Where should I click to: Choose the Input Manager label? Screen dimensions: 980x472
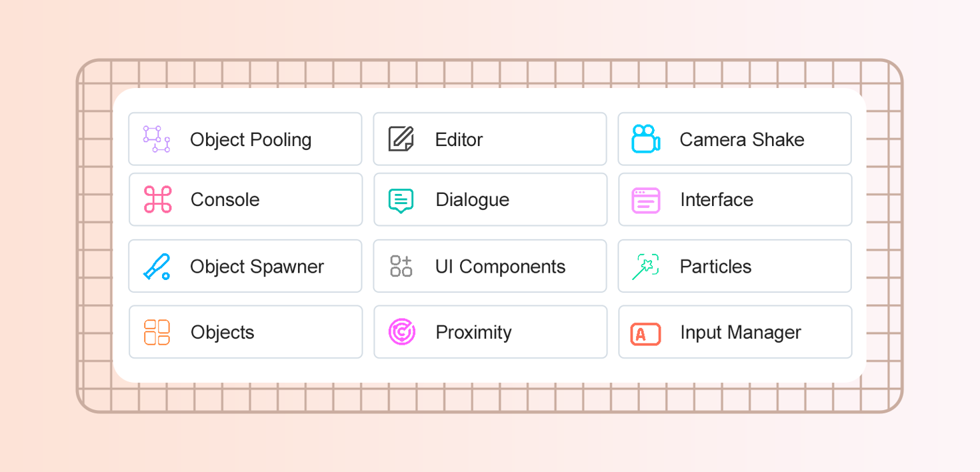[741, 333]
